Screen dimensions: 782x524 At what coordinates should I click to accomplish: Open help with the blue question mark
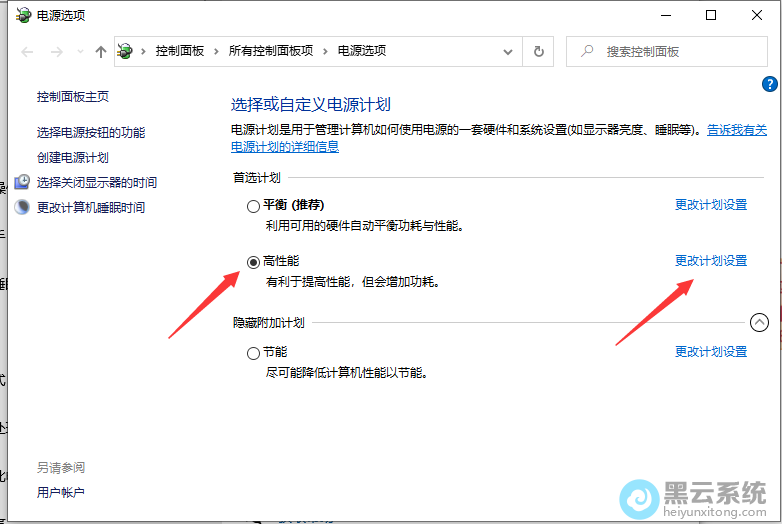(770, 85)
